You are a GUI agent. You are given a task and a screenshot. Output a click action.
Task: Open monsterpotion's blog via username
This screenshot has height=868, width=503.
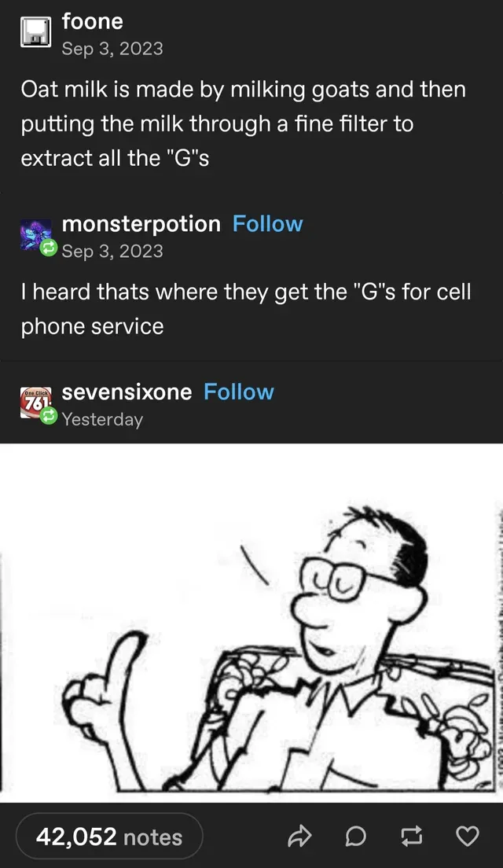tap(141, 223)
